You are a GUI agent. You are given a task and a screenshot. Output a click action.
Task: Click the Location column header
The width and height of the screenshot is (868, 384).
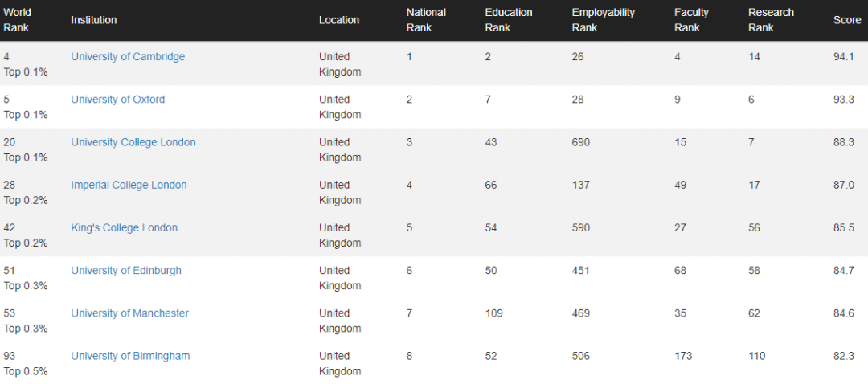coord(339,20)
